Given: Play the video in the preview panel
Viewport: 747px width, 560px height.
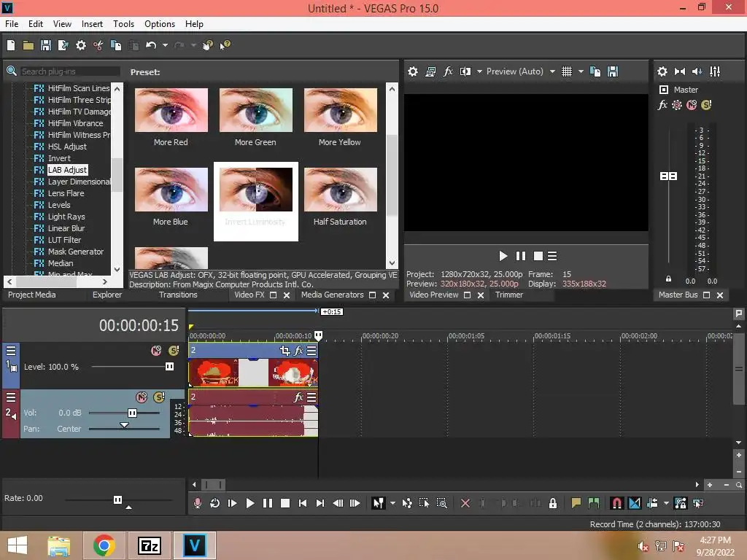Looking at the screenshot, I should click(503, 256).
